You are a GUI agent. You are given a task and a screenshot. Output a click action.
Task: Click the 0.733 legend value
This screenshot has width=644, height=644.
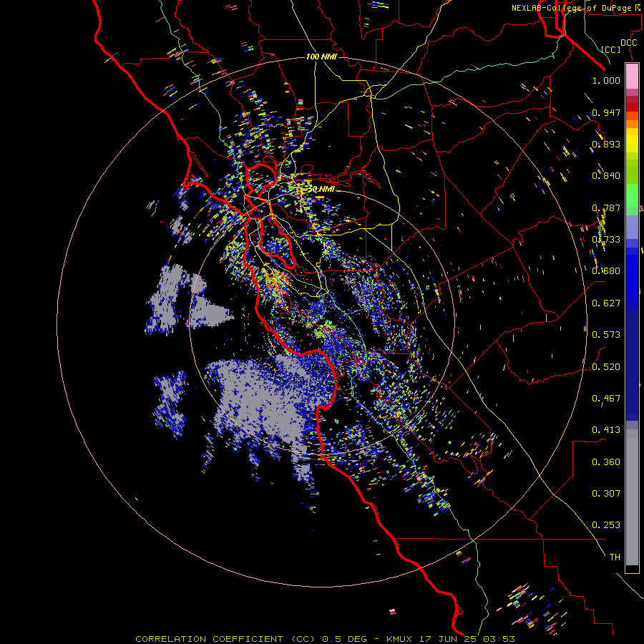[x=606, y=240]
